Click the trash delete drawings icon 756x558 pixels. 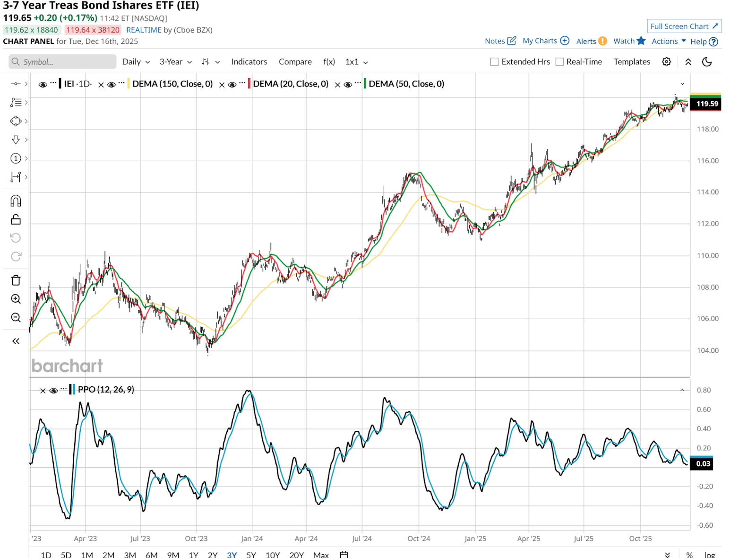[16, 280]
